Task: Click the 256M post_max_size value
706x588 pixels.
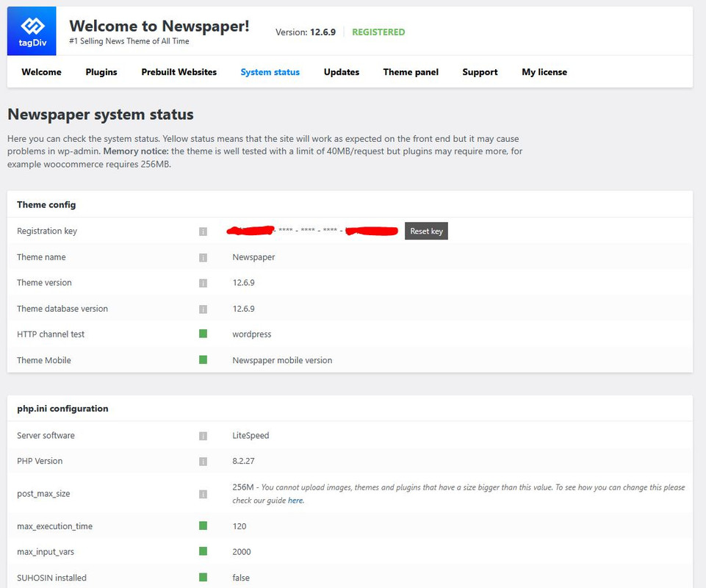Action: click(x=242, y=487)
